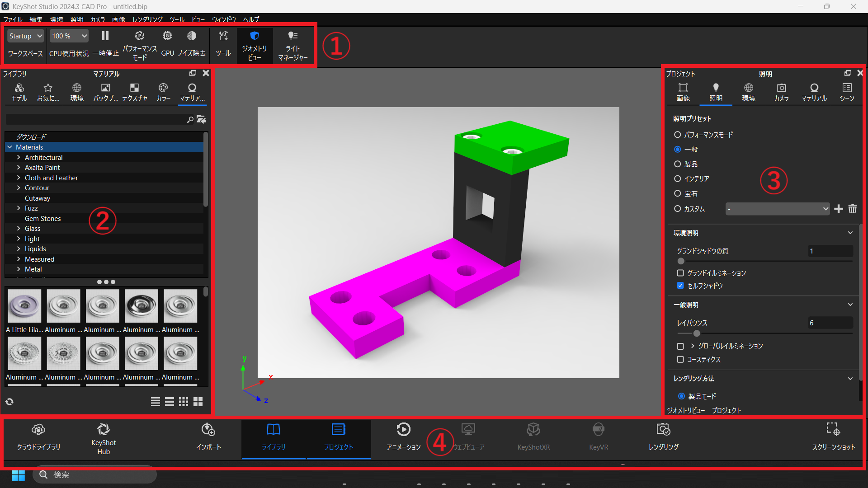Refresh library with the refresh icon
This screenshot has height=488, width=868.
(x=9, y=402)
